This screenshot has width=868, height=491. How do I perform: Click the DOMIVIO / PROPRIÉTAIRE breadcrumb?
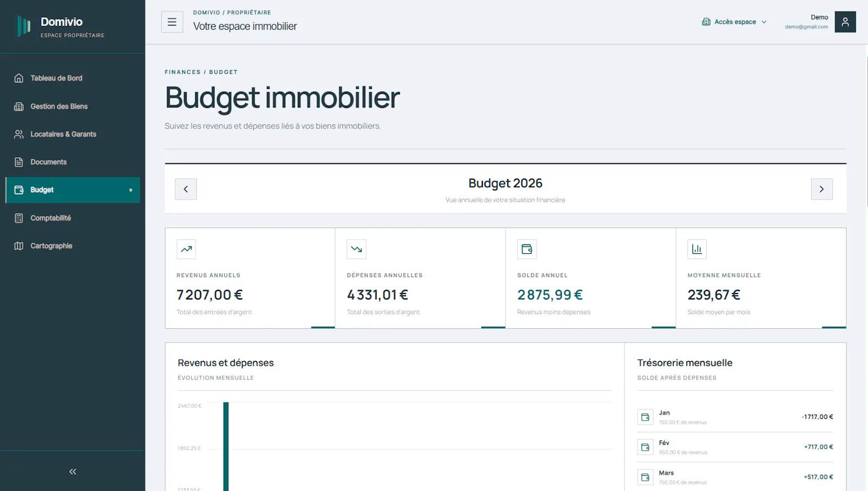[x=232, y=12]
